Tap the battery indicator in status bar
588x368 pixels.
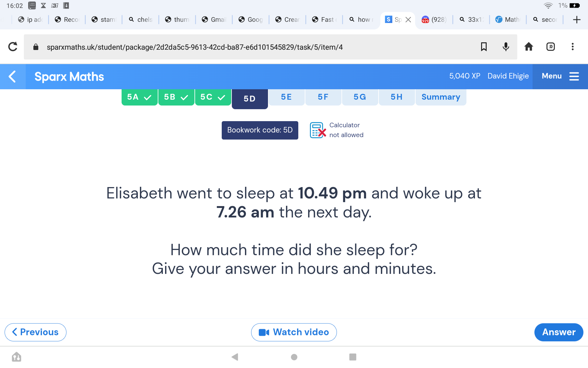click(575, 6)
